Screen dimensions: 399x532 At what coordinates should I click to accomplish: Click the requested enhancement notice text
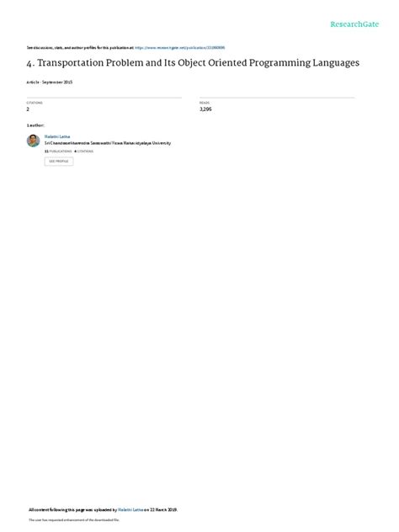74,519
